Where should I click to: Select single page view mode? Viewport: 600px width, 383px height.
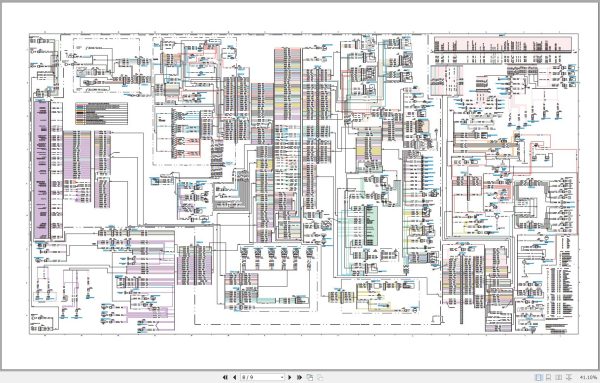[x=539, y=377]
